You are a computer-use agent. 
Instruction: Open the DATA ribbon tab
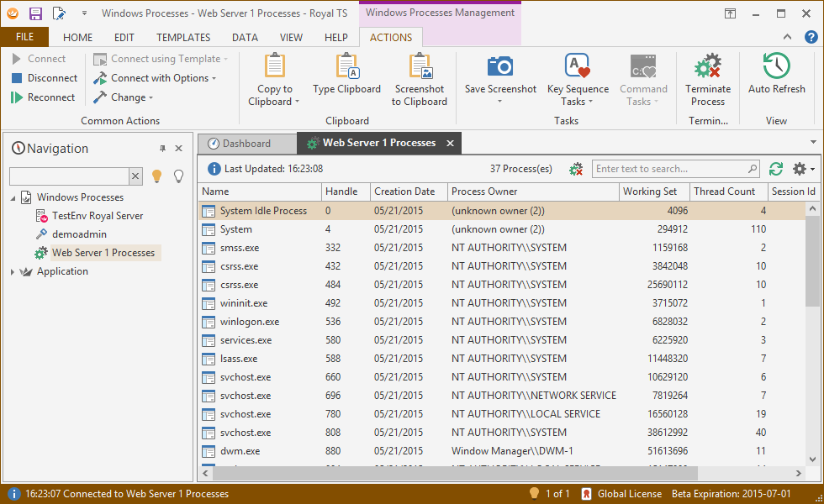point(245,37)
